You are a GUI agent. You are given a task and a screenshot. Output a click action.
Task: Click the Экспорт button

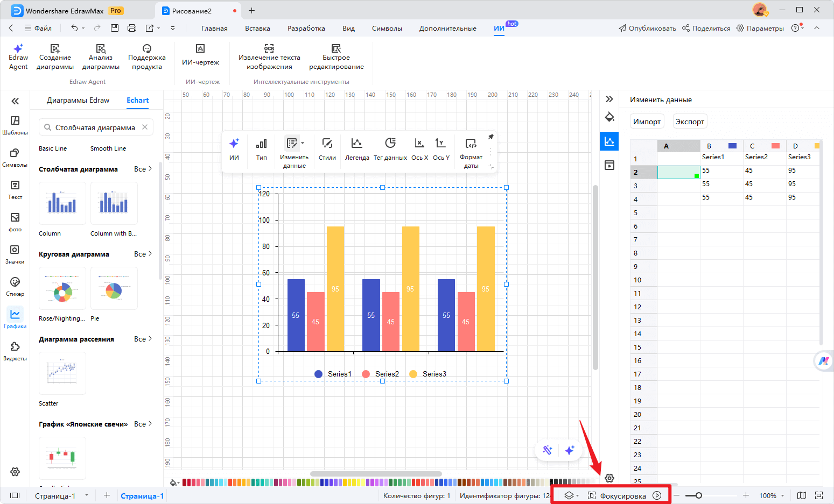(x=690, y=122)
